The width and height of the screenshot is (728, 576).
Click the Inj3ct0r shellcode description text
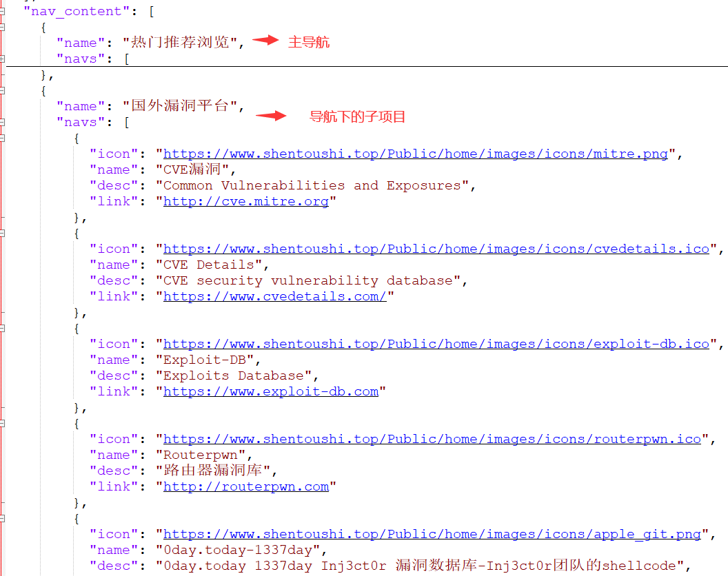click(420, 566)
